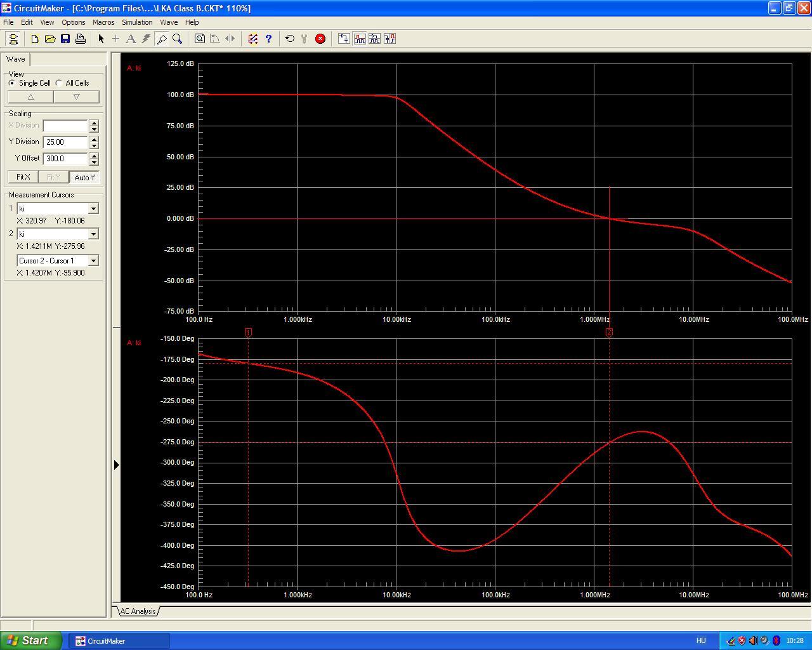This screenshot has height=650, width=812.
Task: Click the Step simulation icon
Action: click(x=305, y=39)
